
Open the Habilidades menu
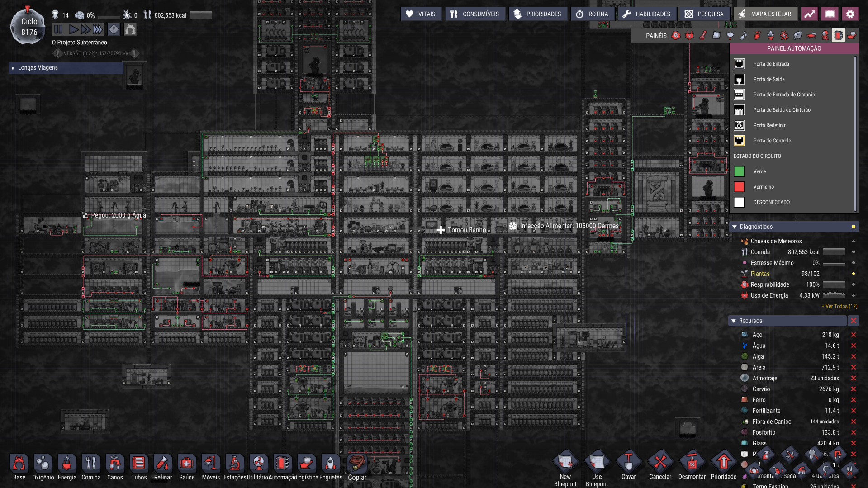pyautogui.click(x=647, y=14)
